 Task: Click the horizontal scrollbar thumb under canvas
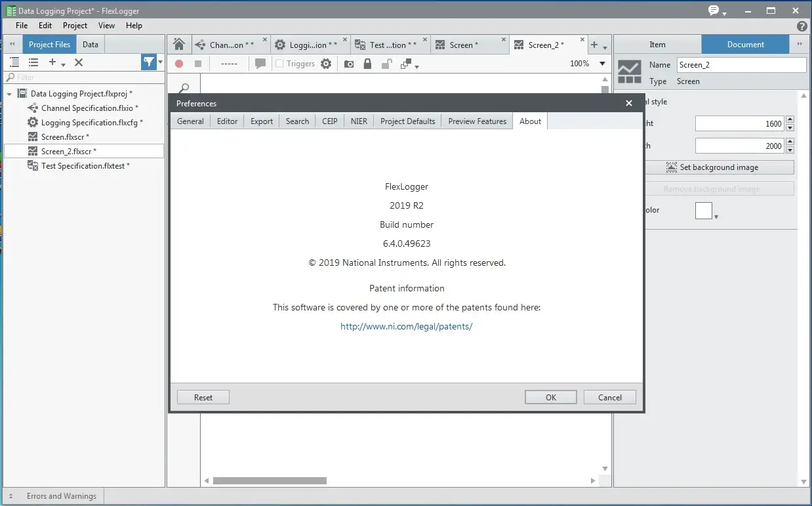(x=270, y=480)
